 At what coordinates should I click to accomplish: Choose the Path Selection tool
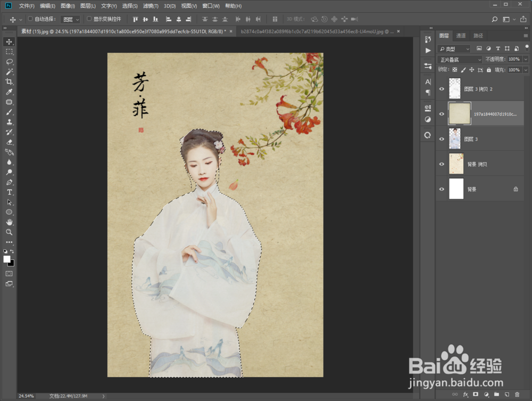(9, 202)
